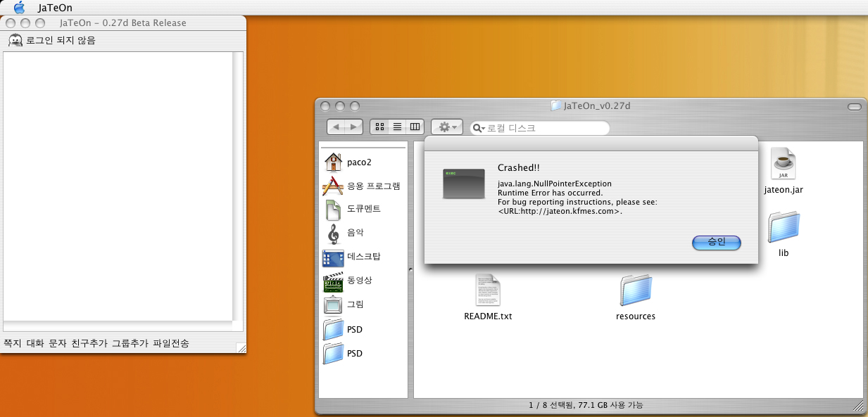Click the 대화 button in JaTeOn
Viewport: 868px width, 417px height.
click(35, 343)
